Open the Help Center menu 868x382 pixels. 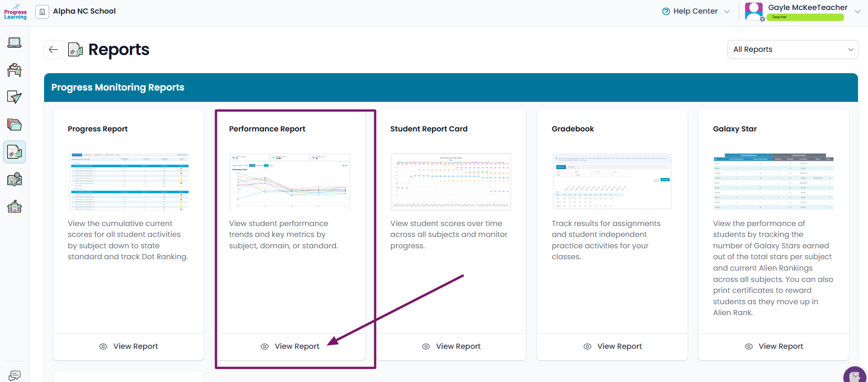[x=696, y=11]
